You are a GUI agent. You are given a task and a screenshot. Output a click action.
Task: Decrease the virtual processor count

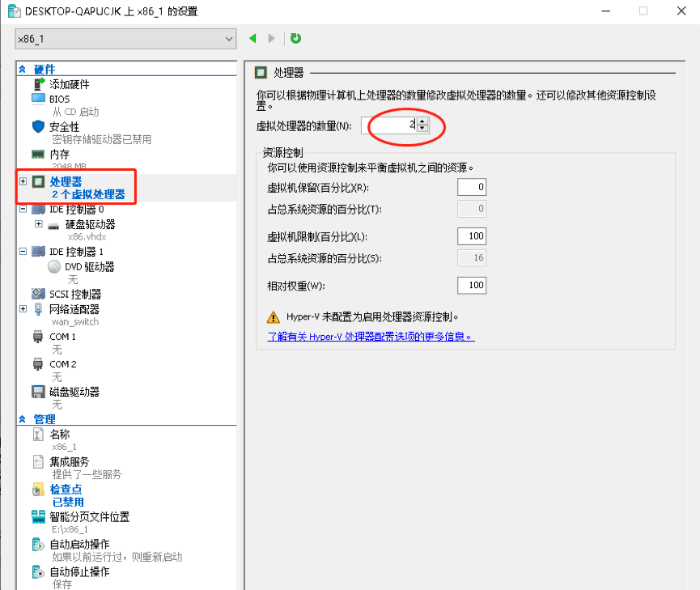pyautogui.click(x=422, y=129)
